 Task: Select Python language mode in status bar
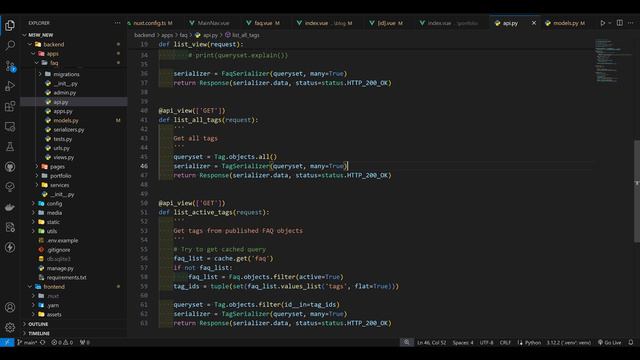click(x=529, y=342)
